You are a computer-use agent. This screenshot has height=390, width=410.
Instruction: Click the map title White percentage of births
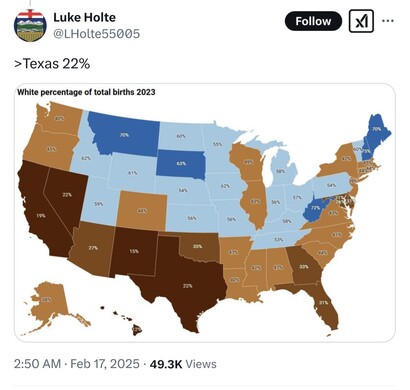coord(86,92)
